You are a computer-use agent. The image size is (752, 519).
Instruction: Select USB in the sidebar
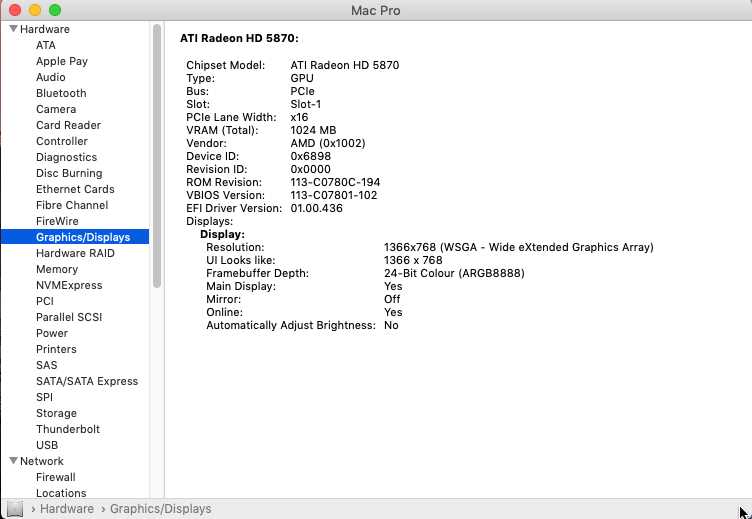(x=47, y=445)
